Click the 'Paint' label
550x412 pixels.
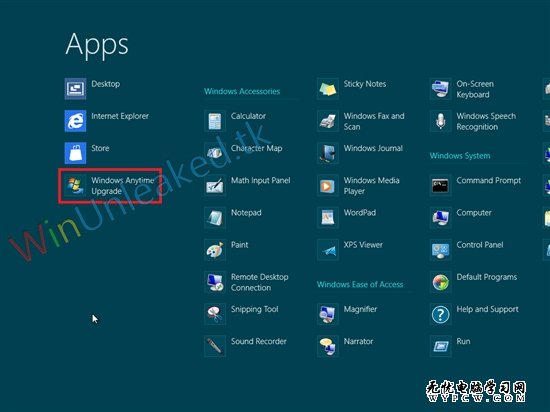coord(240,245)
